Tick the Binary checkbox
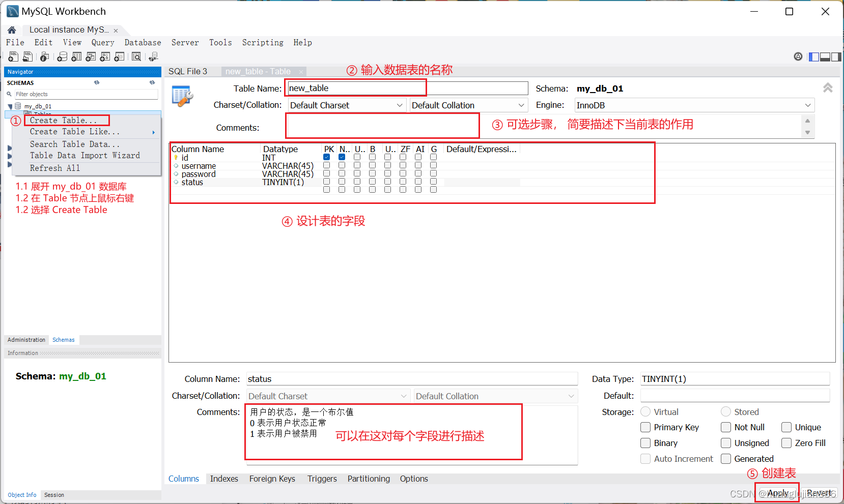This screenshot has width=844, height=504. (645, 443)
